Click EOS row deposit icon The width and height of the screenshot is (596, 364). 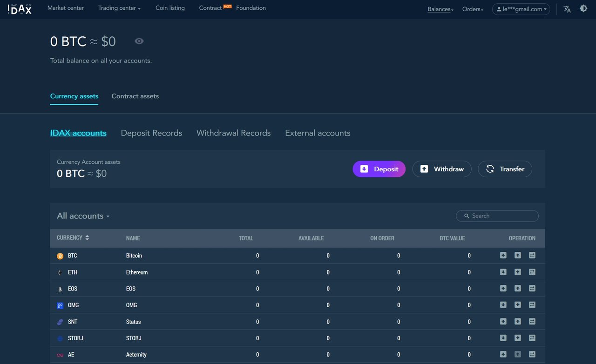pos(503,288)
